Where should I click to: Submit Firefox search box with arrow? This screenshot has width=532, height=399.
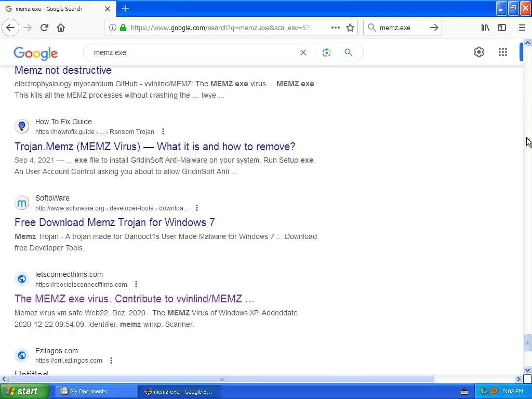(434, 28)
